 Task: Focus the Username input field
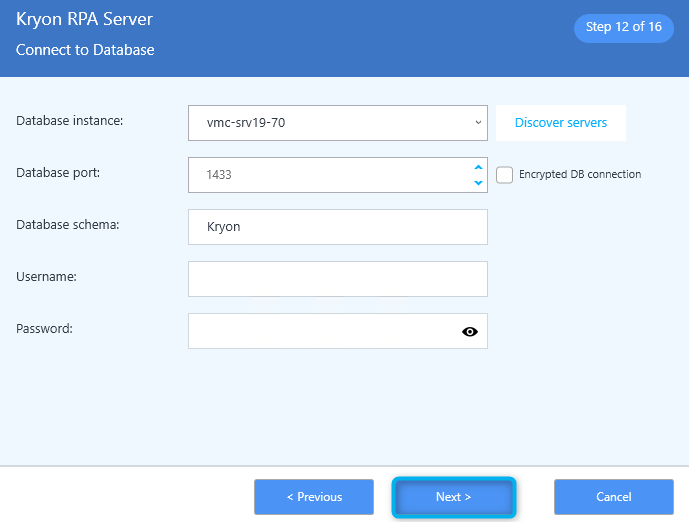pyautogui.click(x=338, y=279)
